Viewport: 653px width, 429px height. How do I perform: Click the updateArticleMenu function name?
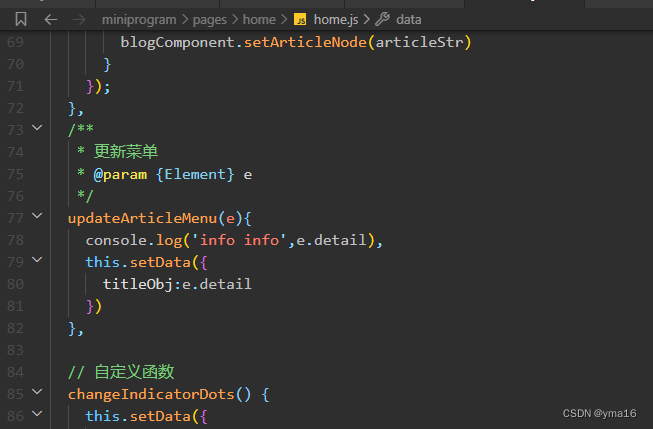point(142,218)
